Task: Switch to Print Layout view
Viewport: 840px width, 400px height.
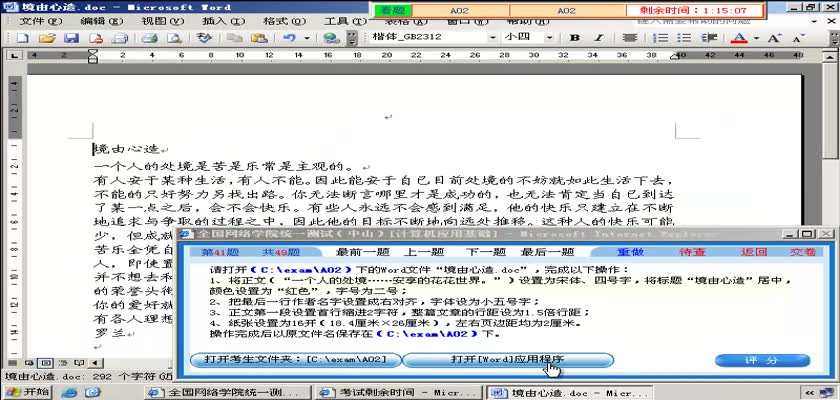Action: click(x=46, y=363)
